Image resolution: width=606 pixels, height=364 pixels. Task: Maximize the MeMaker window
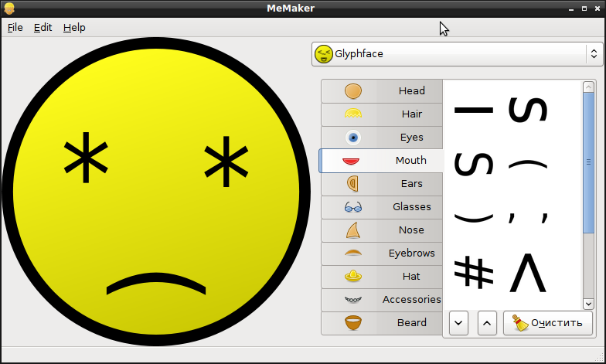click(584, 9)
